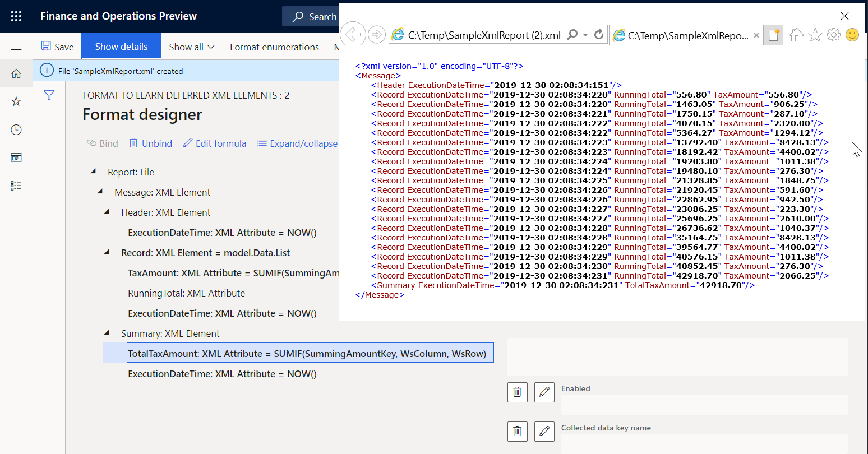This screenshot has height=454, width=868.
Task: Open the Home icon in the navigation sidebar
Action: coord(16,73)
